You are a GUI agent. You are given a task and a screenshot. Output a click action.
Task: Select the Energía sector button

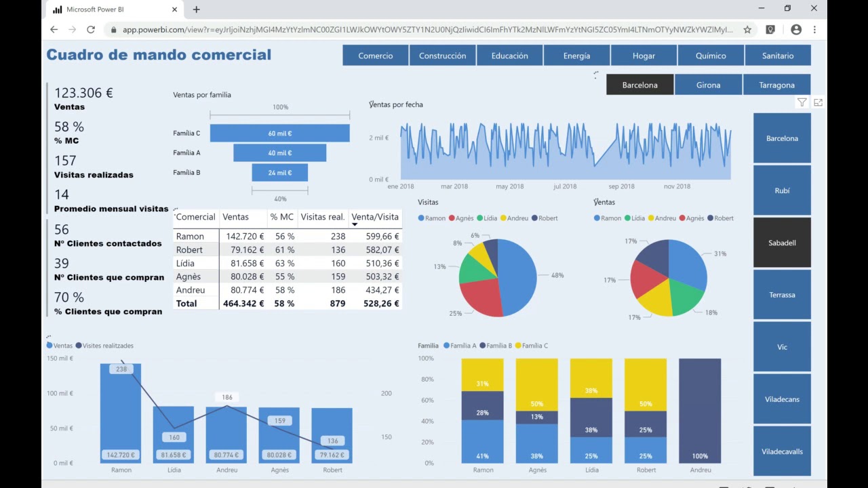click(x=576, y=56)
